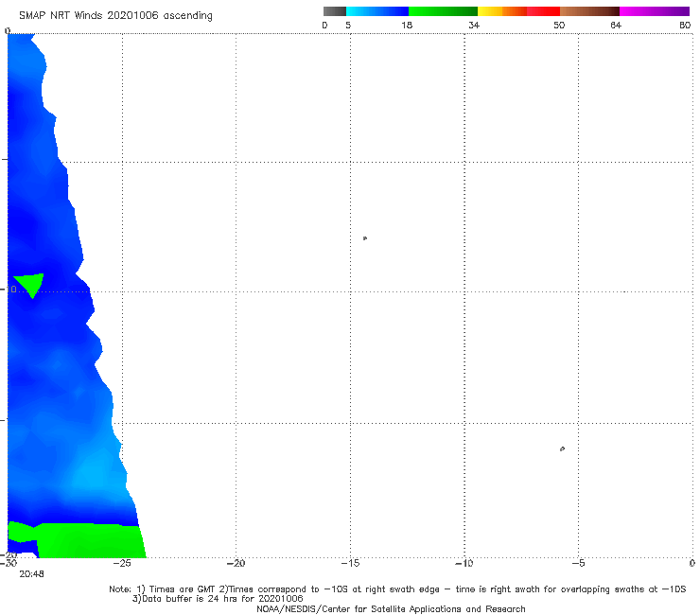Image resolution: width=700 pixels, height=615 pixels.
Task: Click the cyan-blue segment of the color bar
Action: (377, 11)
